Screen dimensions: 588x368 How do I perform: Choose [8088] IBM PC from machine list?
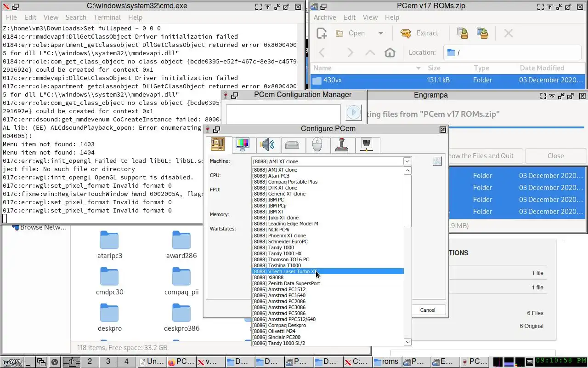point(328,200)
